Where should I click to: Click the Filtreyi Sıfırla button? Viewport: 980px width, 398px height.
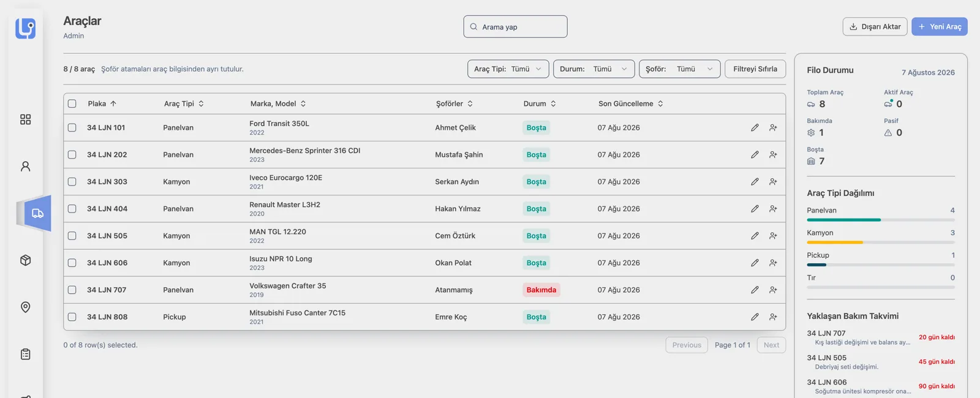755,69
